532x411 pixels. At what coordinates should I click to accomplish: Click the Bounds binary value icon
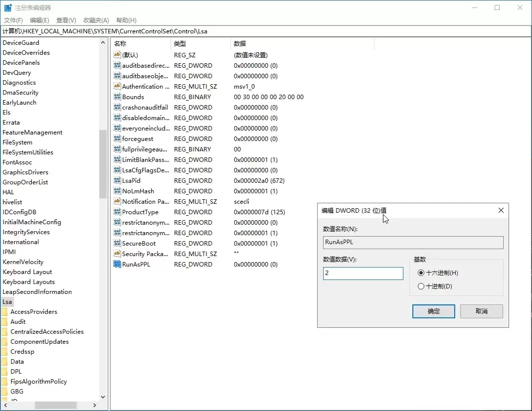pos(116,97)
